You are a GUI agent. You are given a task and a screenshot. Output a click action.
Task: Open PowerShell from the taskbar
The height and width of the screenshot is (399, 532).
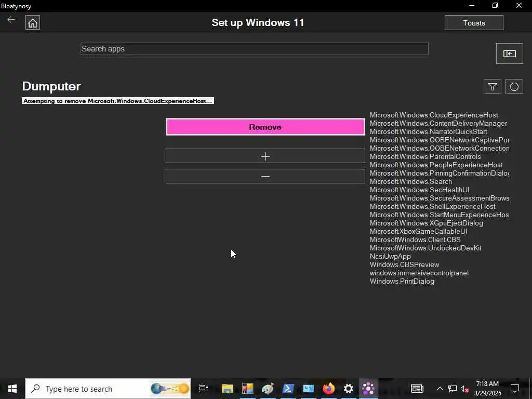(x=288, y=389)
